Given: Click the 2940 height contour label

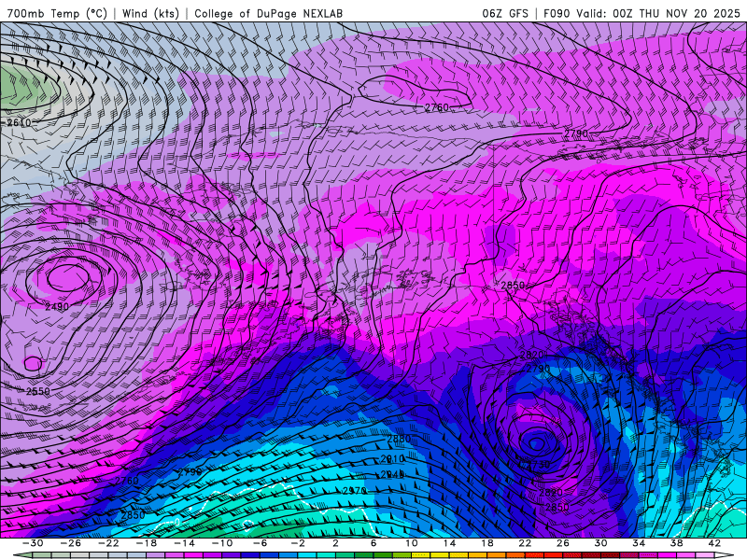Looking at the screenshot, I should click(392, 475).
